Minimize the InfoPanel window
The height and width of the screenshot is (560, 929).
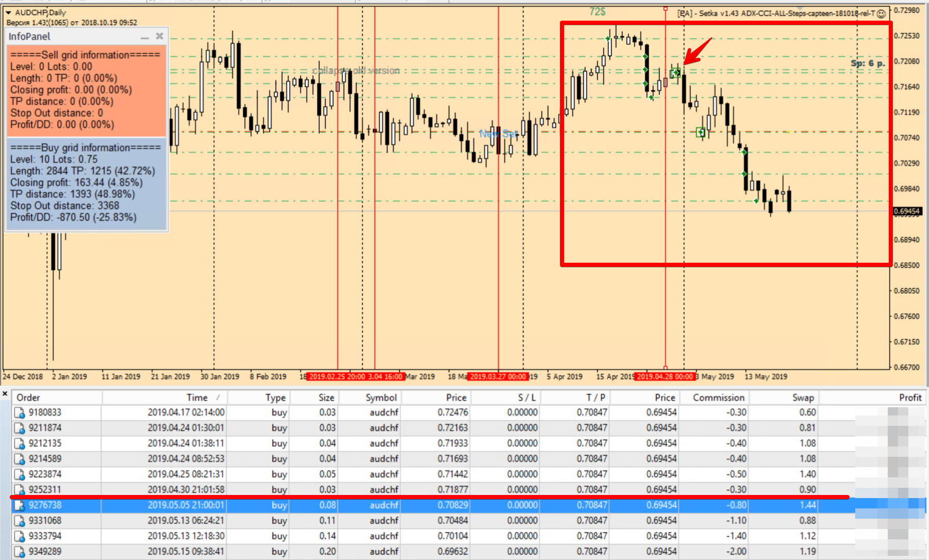(145, 37)
